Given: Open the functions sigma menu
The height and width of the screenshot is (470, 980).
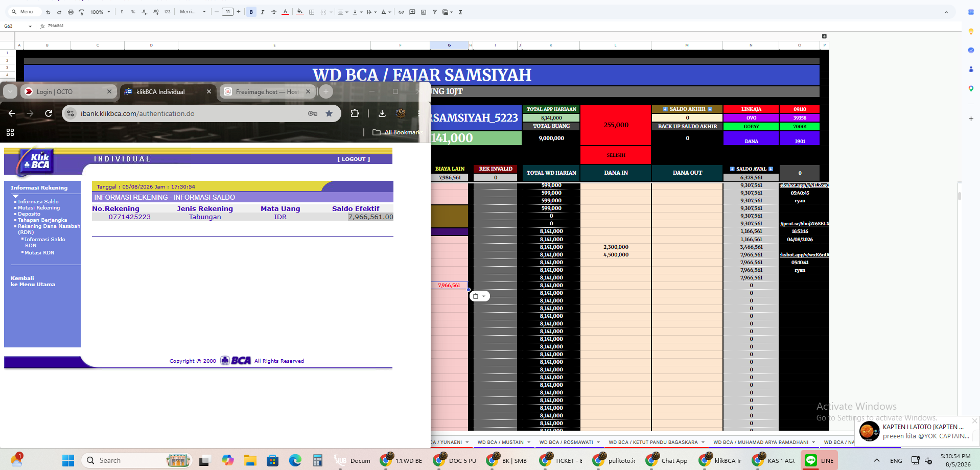Looking at the screenshot, I should [x=460, y=12].
